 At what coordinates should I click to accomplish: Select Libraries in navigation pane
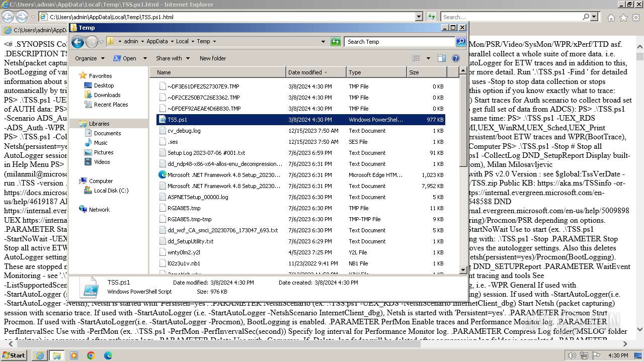(99, 124)
